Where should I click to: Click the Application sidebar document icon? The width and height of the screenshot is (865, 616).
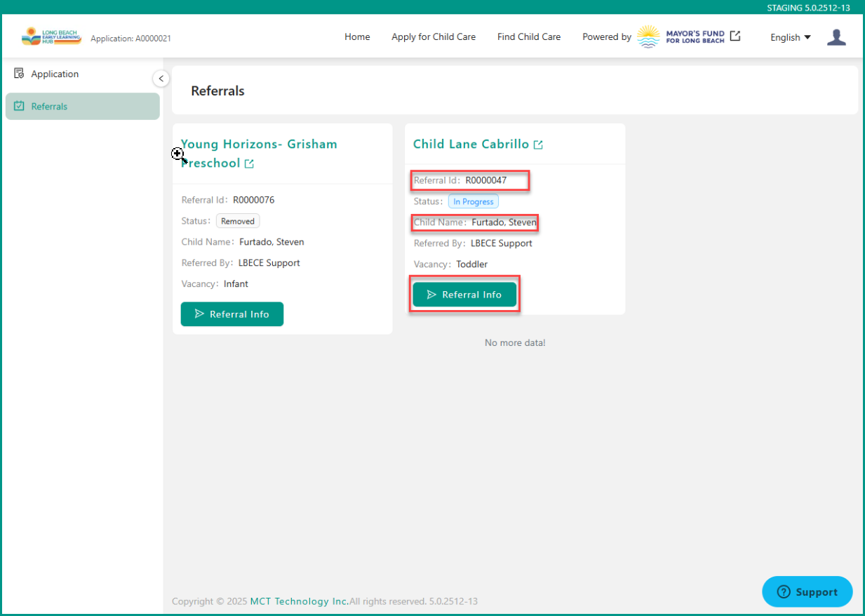click(19, 74)
